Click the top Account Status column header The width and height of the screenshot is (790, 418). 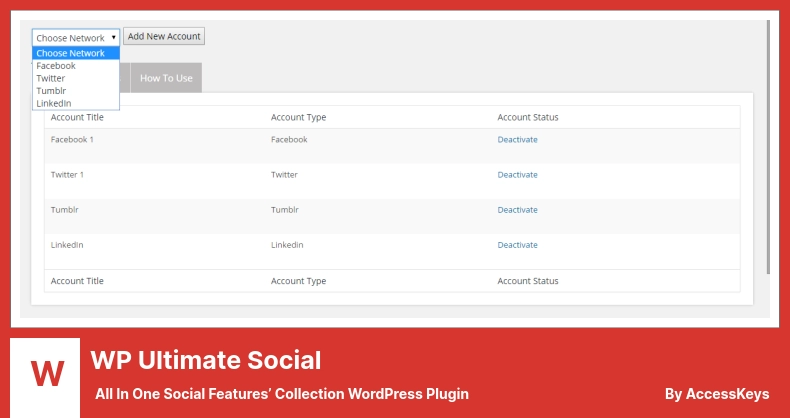(528, 117)
